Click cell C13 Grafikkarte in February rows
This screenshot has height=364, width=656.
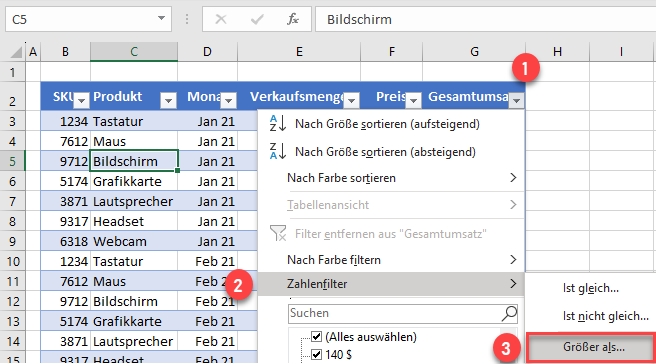coord(134,321)
